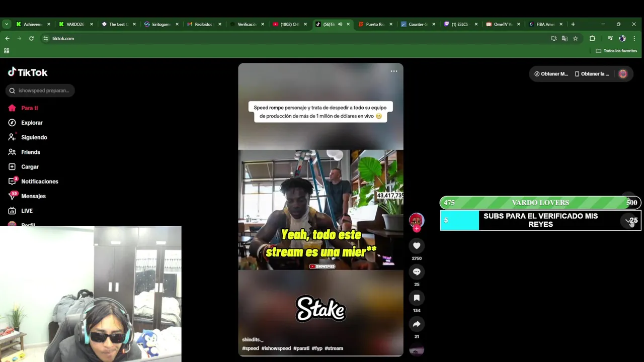Click the webcam overlay of the streamer
This screenshot has height=362, width=644.
(x=91, y=294)
